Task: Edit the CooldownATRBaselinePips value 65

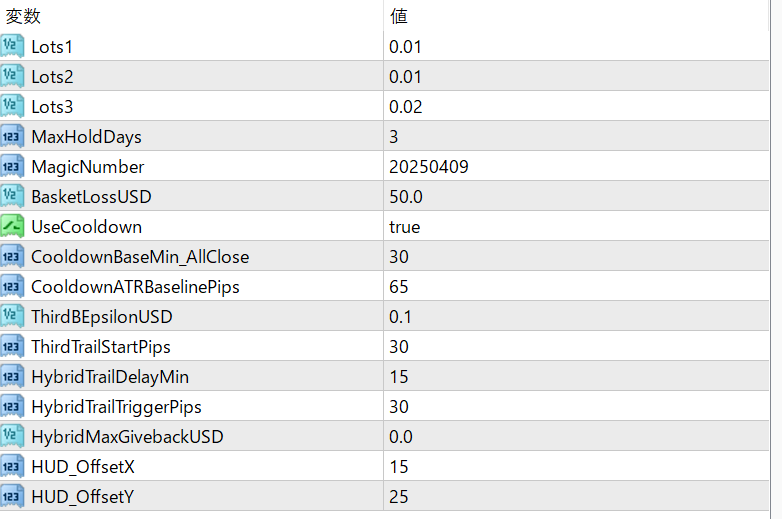Action: 399,287
